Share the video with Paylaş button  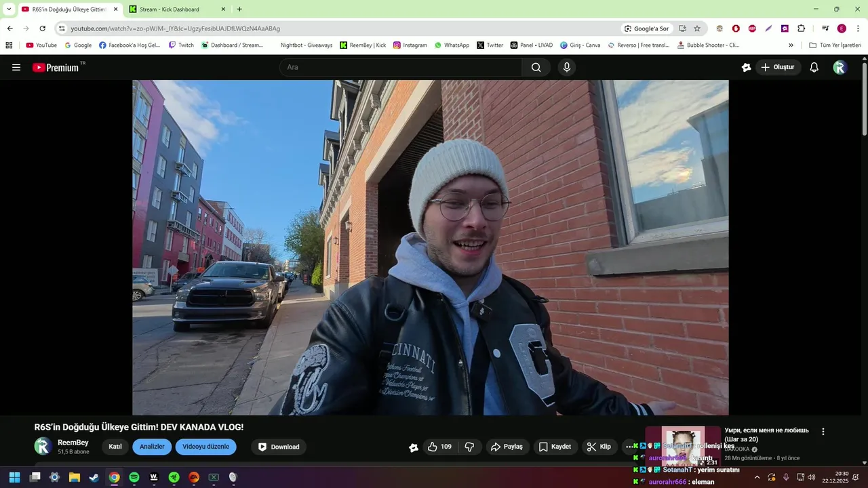[x=507, y=447]
